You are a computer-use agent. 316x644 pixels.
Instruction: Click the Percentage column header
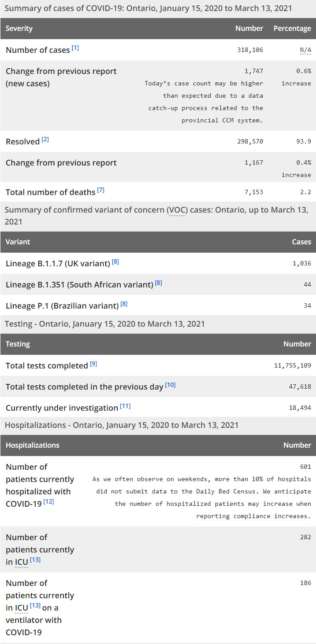(292, 29)
